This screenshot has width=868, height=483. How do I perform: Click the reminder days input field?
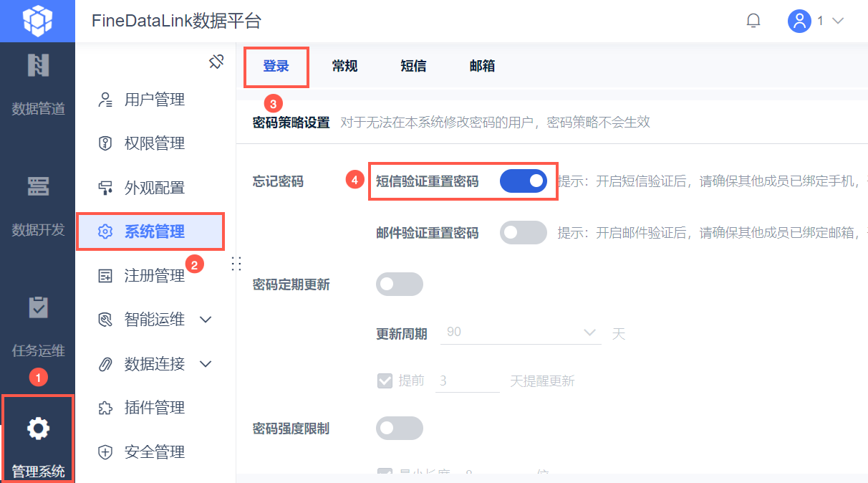[468, 381]
